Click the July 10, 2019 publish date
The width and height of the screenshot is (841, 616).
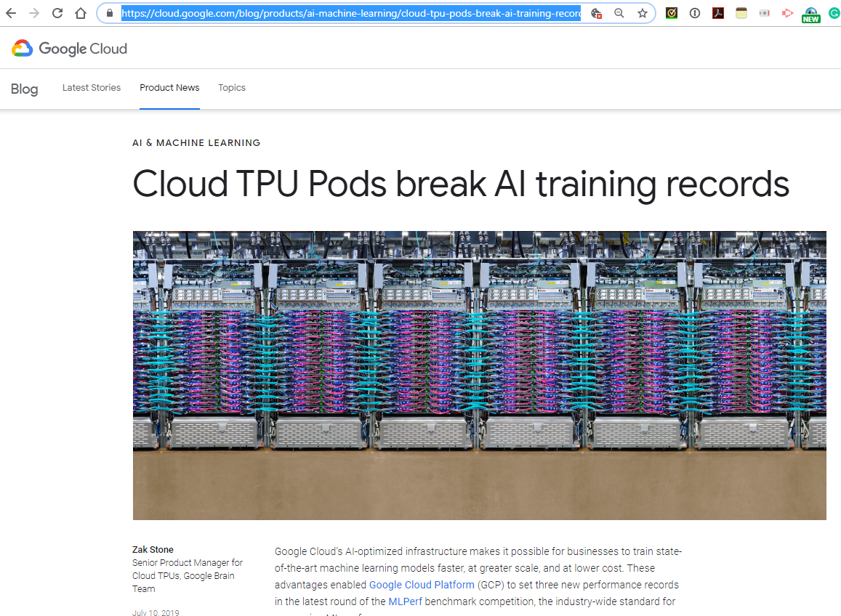[x=156, y=612]
